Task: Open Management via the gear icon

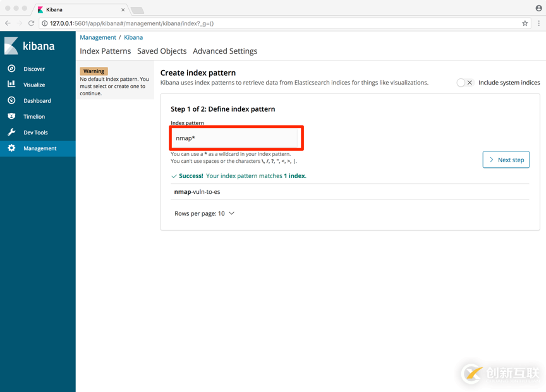Action: coord(11,148)
